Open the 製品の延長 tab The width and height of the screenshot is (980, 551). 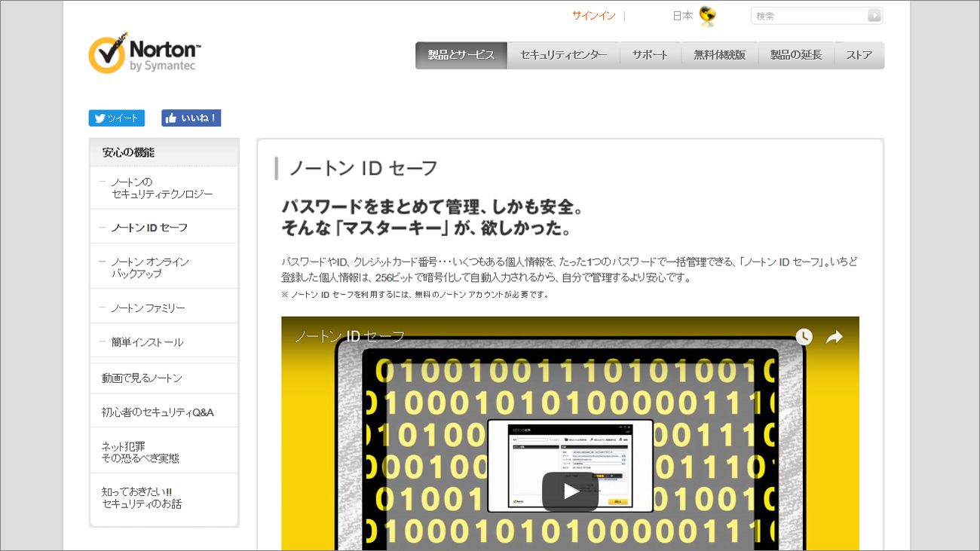pos(796,55)
